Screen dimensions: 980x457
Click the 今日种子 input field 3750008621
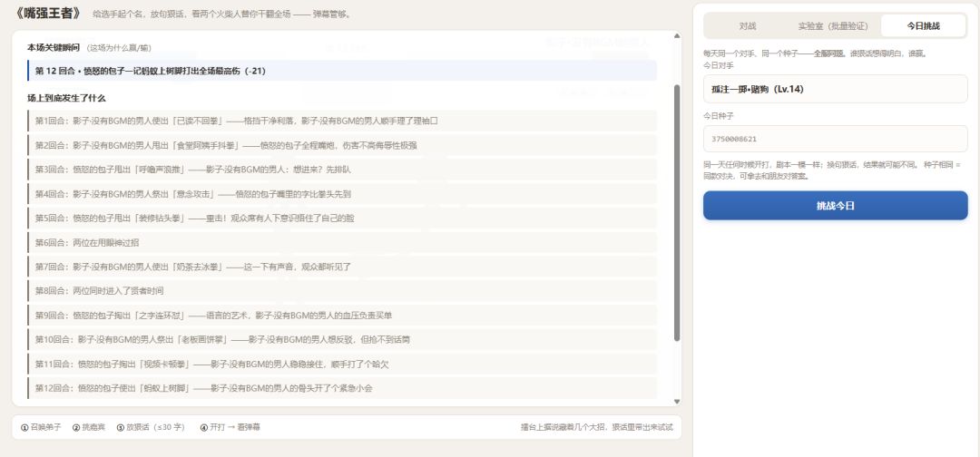835,139
